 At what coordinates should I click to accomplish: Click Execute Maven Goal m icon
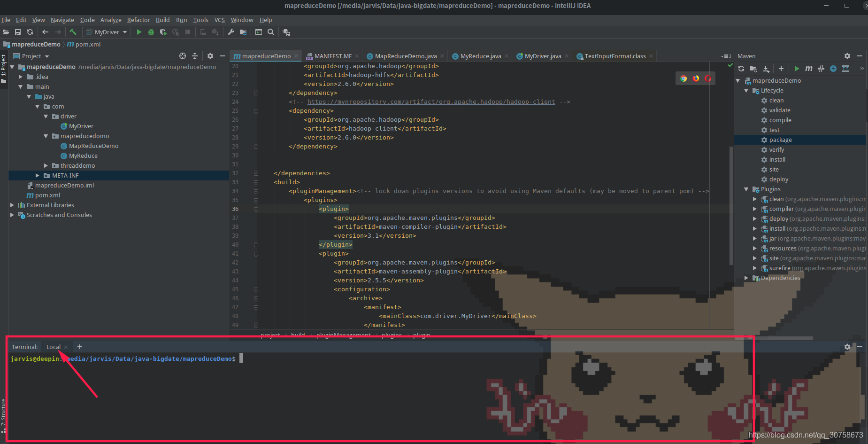(x=809, y=69)
